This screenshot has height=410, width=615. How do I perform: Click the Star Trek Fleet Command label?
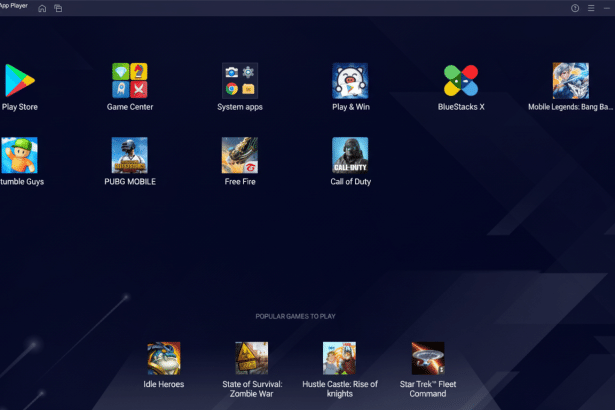pyautogui.click(x=428, y=389)
